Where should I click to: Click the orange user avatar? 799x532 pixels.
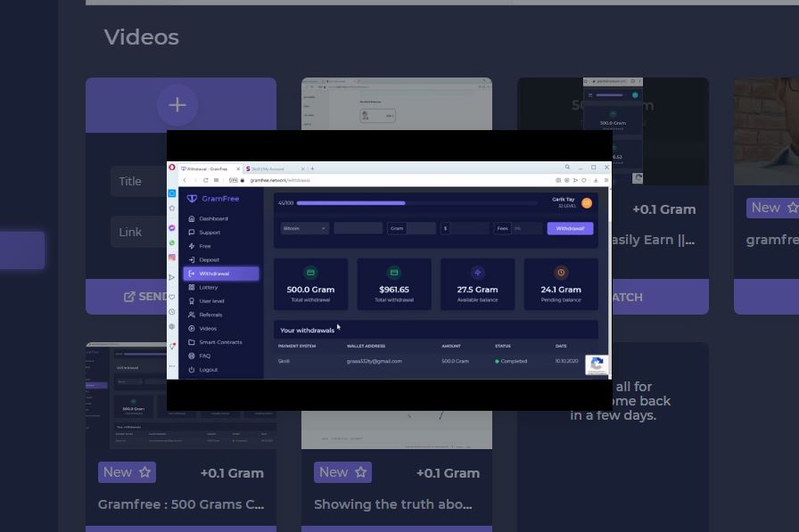(587, 203)
